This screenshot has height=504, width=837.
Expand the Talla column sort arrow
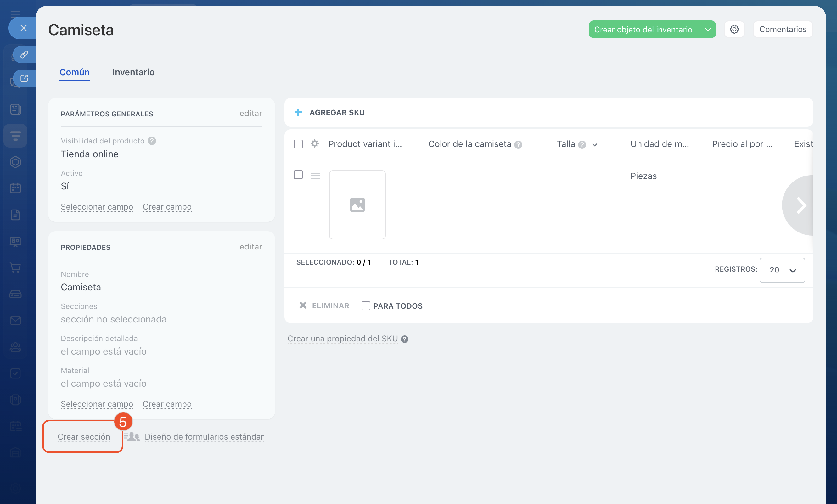click(594, 145)
